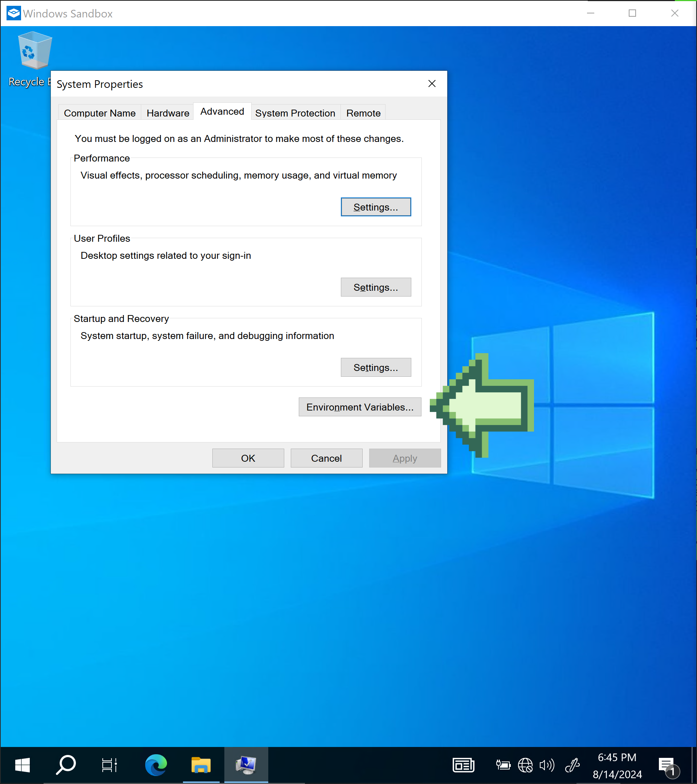The image size is (697, 784).
Task: Open the Environment Variables dialog
Action: tap(359, 407)
